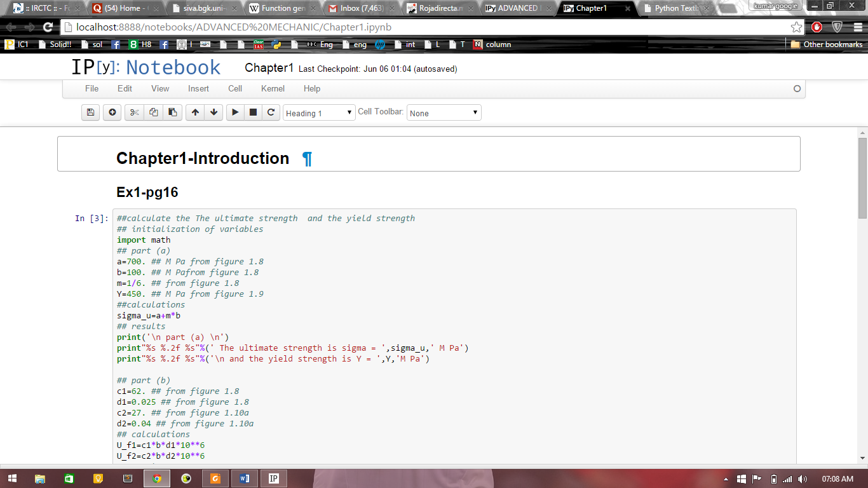Image resolution: width=868 pixels, height=488 pixels.
Task: Switch to the Python Textbook browser tab
Action: (675, 8)
